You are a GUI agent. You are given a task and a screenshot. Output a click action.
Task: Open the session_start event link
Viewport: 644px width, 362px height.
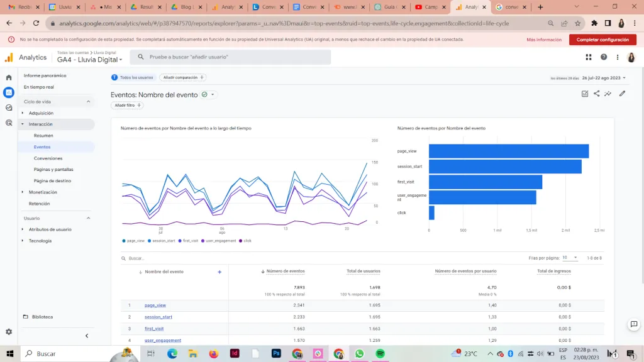point(158,317)
